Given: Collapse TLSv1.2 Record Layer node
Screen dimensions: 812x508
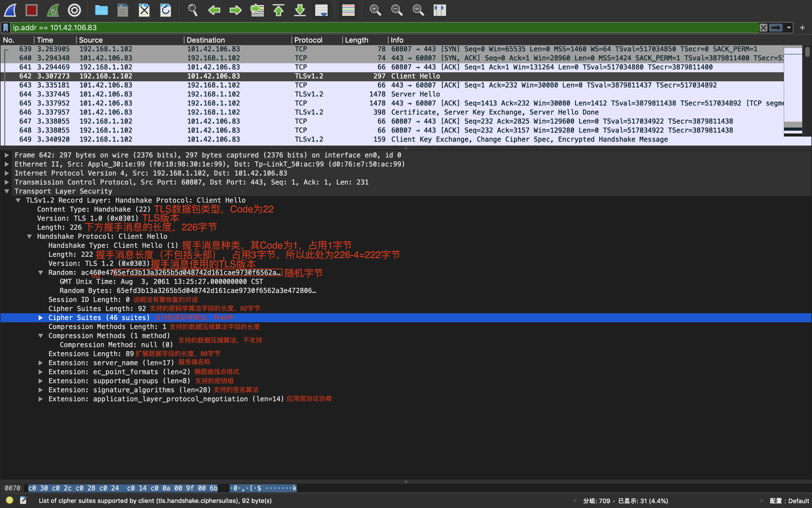Looking at the screenshot, I should coord(18,200).
